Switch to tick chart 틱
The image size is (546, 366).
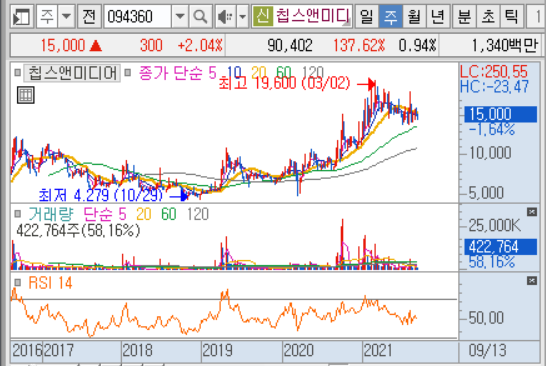click(512, 16)
